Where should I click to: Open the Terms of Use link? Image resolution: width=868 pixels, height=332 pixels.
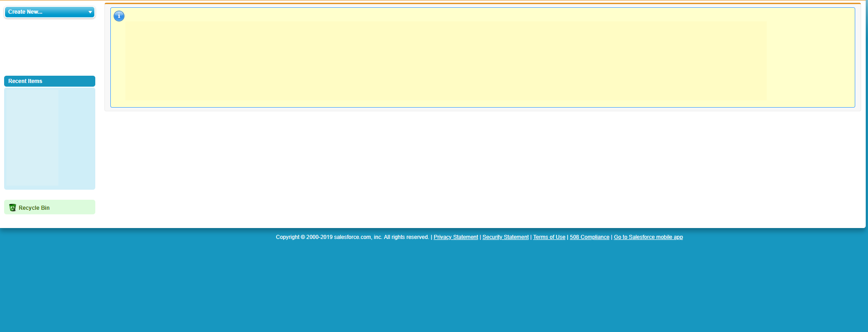(549, 237)
